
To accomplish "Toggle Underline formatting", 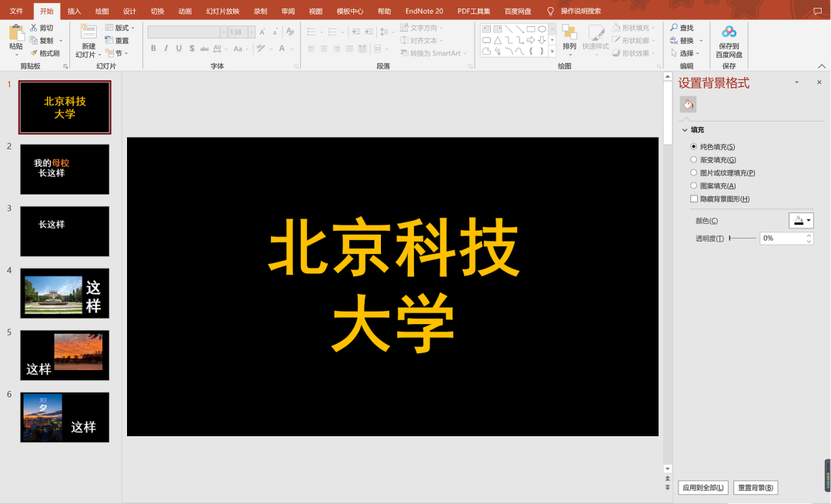I will pyautogui.click(x=179, y=48).
